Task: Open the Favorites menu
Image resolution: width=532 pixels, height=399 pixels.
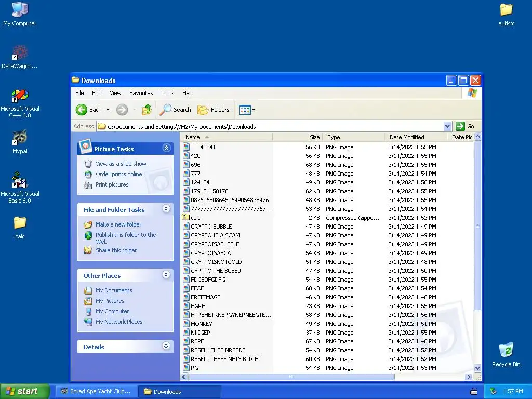Action: (x=141, y=93)
